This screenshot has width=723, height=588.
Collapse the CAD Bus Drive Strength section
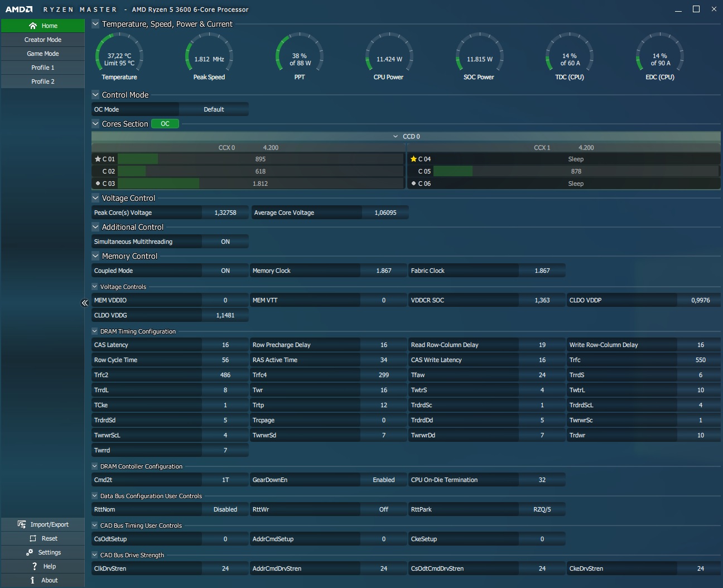pyautogui.click(x=95, y=555)
